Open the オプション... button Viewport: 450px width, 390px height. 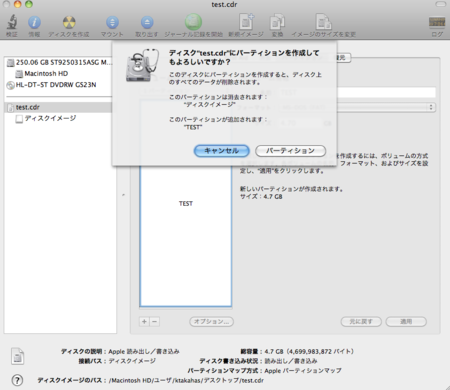point(211,322)
